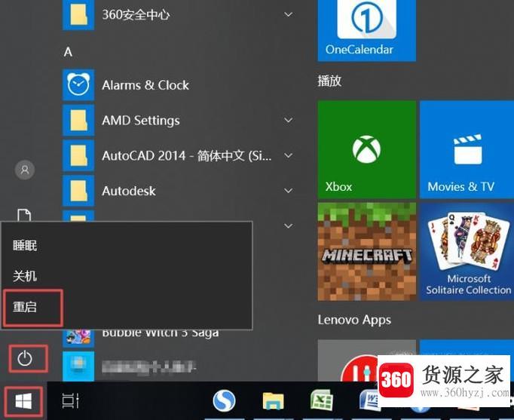The height and width of the screenshot is (420, 514).
Task: Open the Windows Start button
Action: [x=23, y=401]
